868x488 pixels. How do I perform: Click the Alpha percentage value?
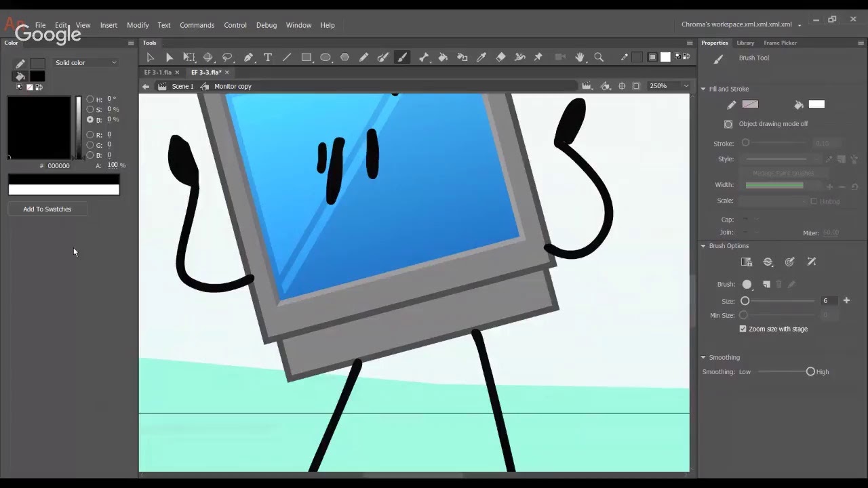coord(113,165)
